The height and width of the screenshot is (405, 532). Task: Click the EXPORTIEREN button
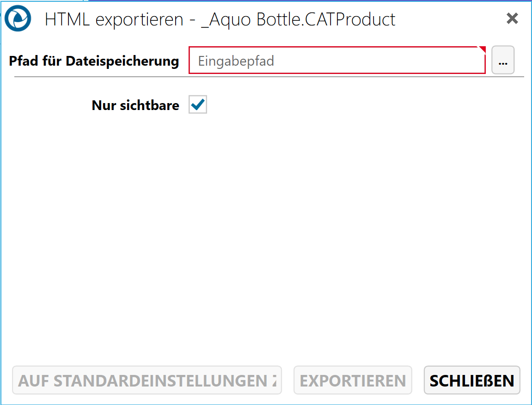coord(353,380)
